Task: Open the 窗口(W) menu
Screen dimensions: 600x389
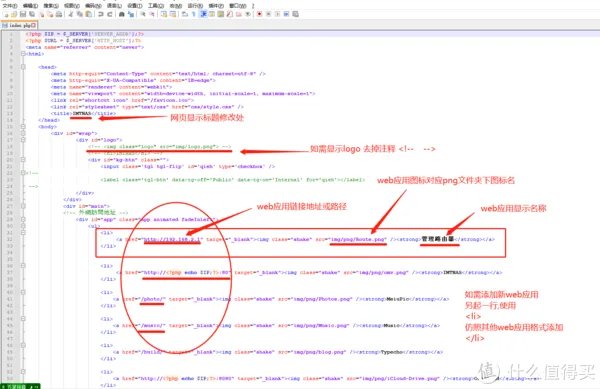Action: pyautogui.click(x=238, y=6)
